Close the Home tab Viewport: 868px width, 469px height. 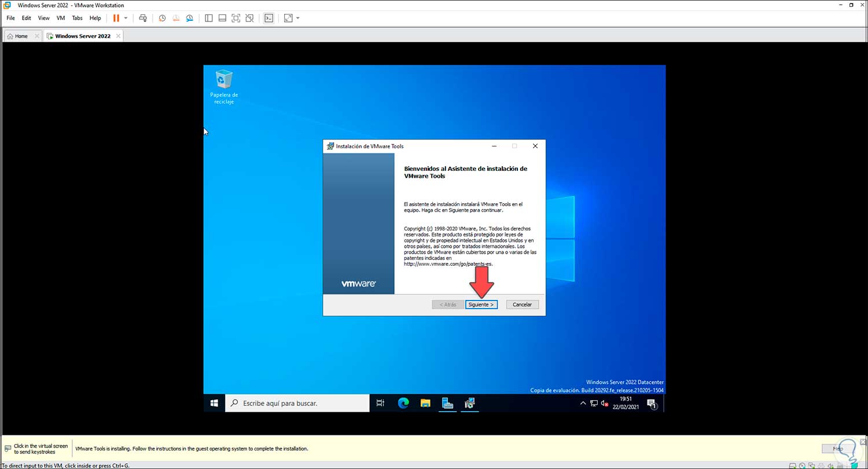click(37, 36)
